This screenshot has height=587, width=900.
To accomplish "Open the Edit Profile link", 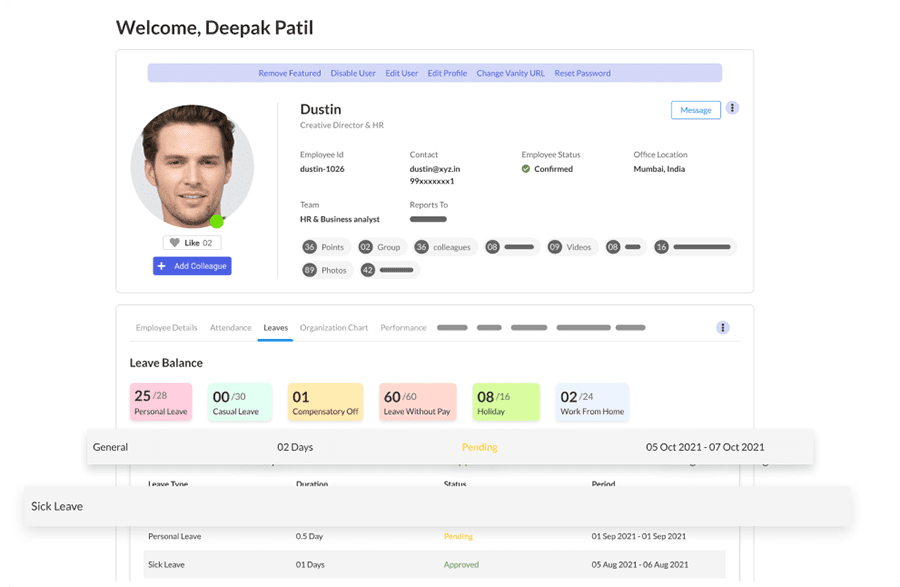I will [x=447, y=73].
